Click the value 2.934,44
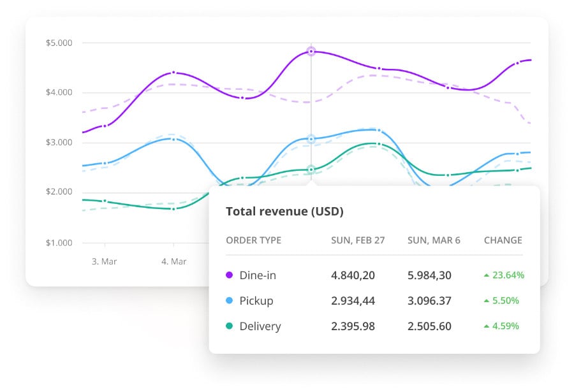 click(x=353, y=301)
